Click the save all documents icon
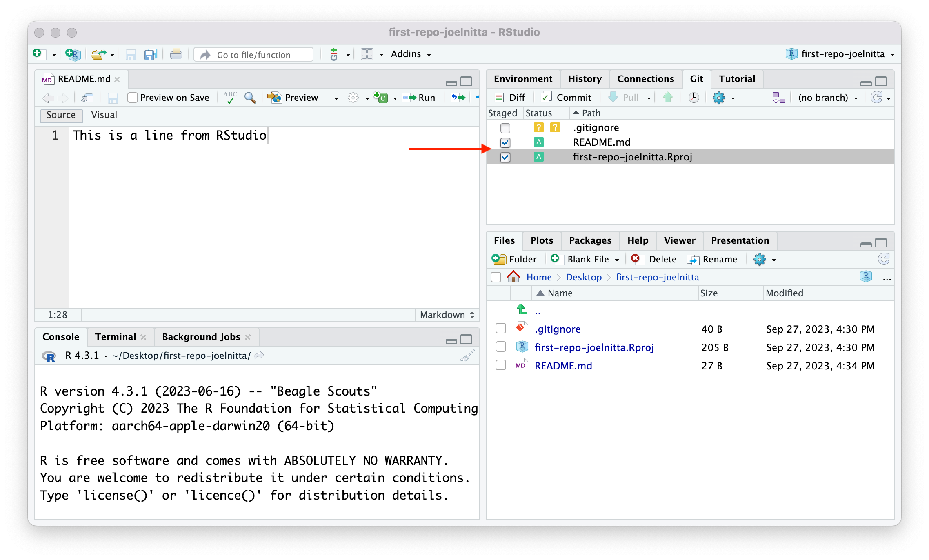 click(151, 54)
